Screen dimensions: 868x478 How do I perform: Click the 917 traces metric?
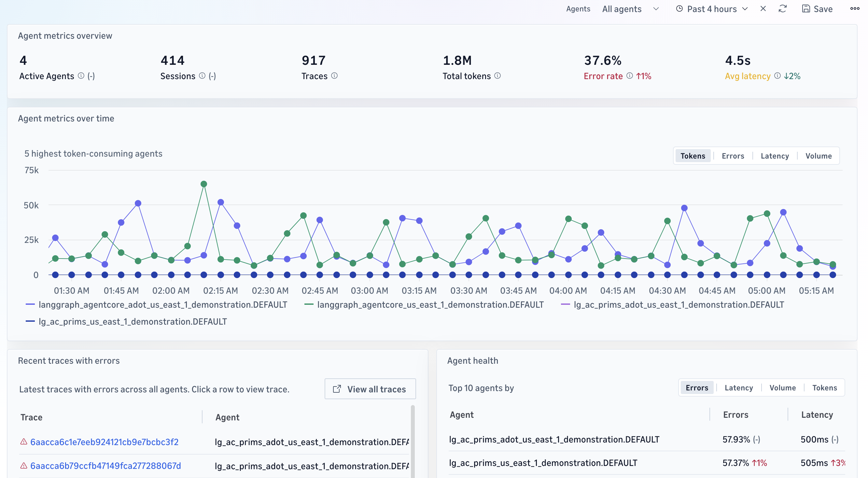(x=313, y=61)
